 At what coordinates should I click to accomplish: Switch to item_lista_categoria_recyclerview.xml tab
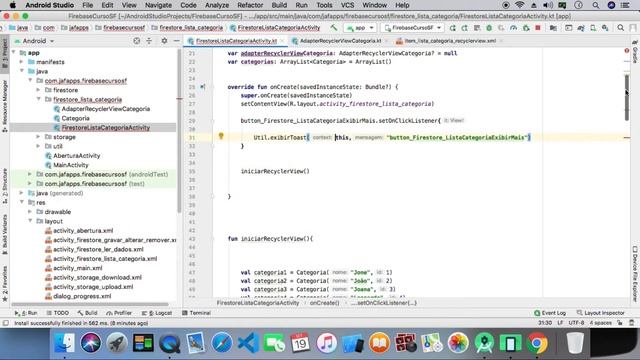tap(449, 41)
